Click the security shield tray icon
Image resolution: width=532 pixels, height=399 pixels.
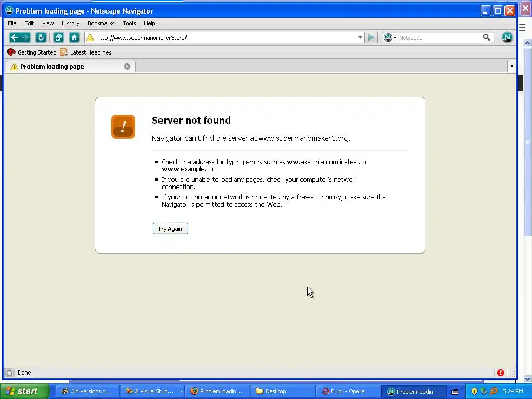tap(474, 391)
